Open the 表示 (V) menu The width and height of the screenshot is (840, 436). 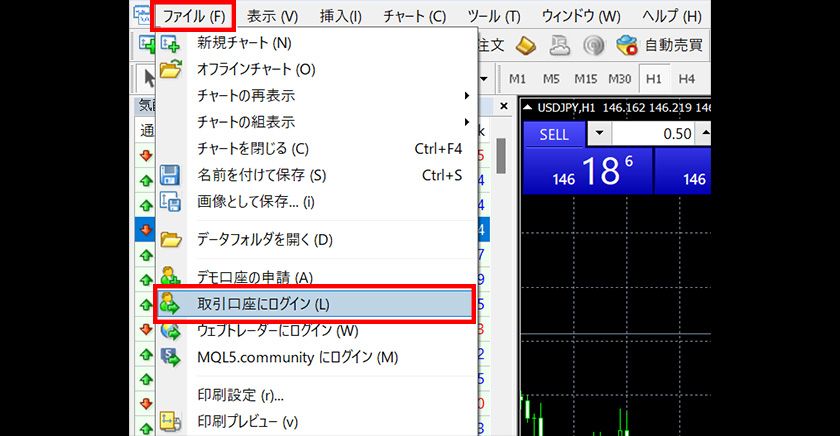tap(272, 17)
